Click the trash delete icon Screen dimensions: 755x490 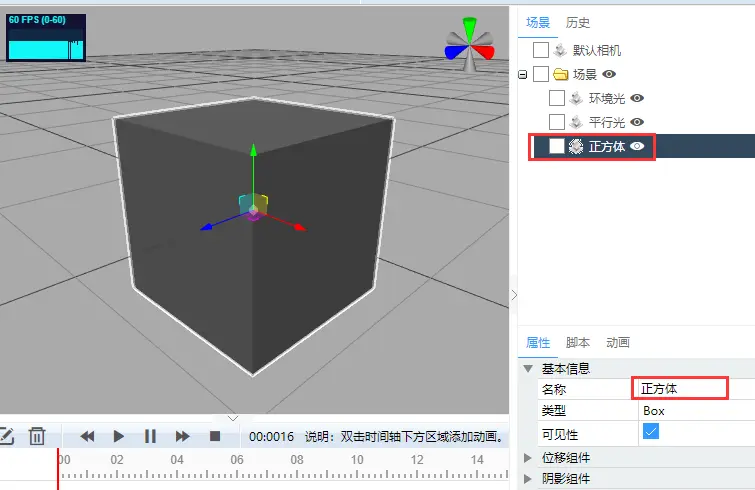coord(37,436)
